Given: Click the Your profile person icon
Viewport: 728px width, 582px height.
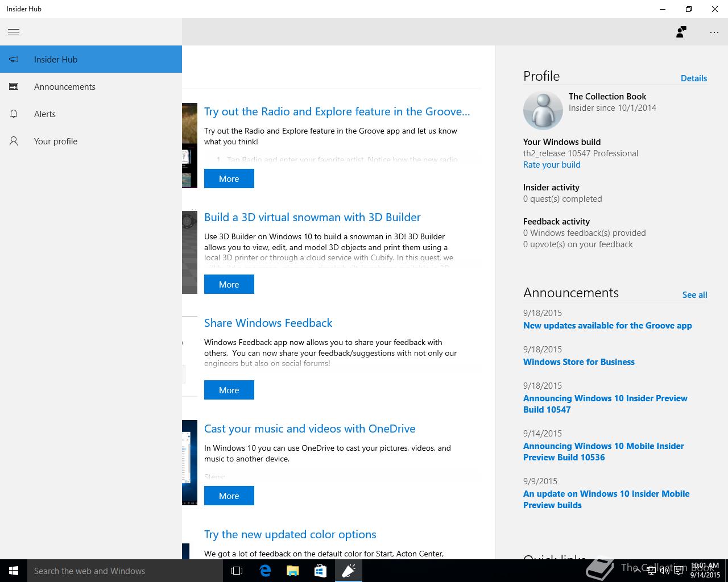Looking at the screenshot, I should pos(14,141).
